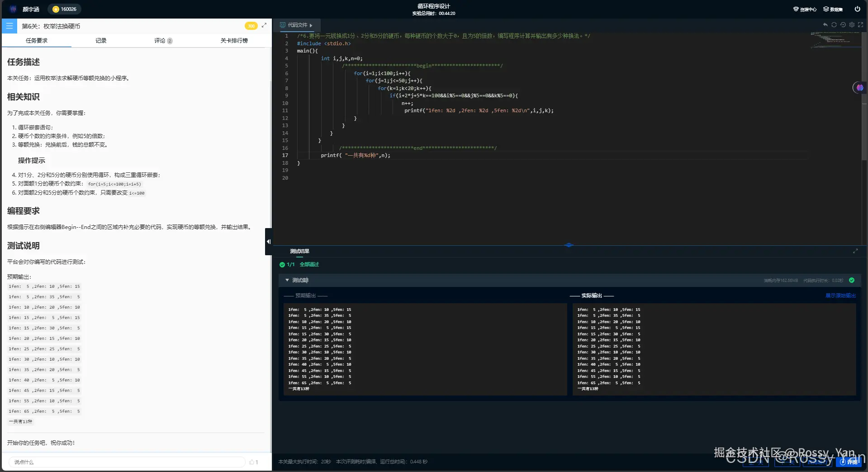Image resolution: width=868 pixels, height=472 pixels.
Task: Select the 代码文件 editor tab
Action: click(296, 25)
